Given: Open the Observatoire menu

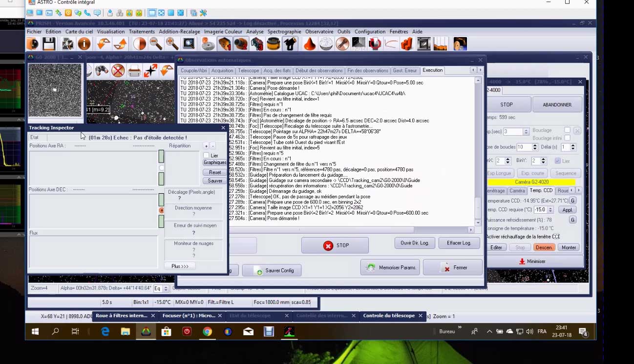Looking at the screenshot, I should click(x=319, y=32).
